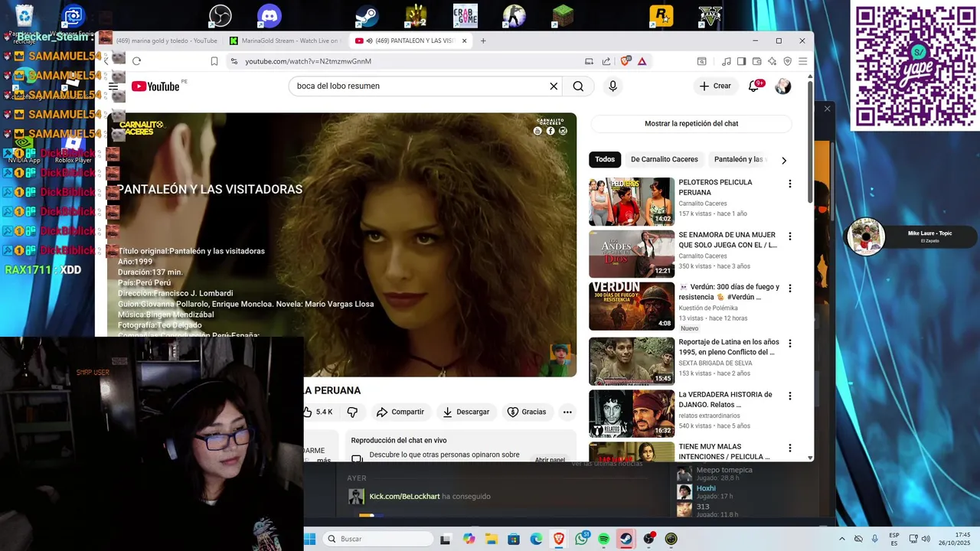Start voice search with the microphone
Viewport: 980px width, 551px height.
pyautogui.click(x=612, y=86)
